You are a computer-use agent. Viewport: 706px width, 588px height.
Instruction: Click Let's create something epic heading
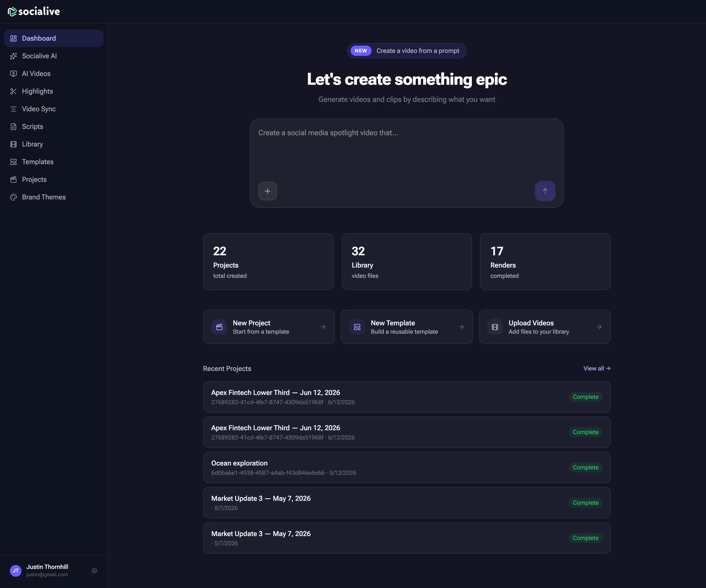point(407,80)
